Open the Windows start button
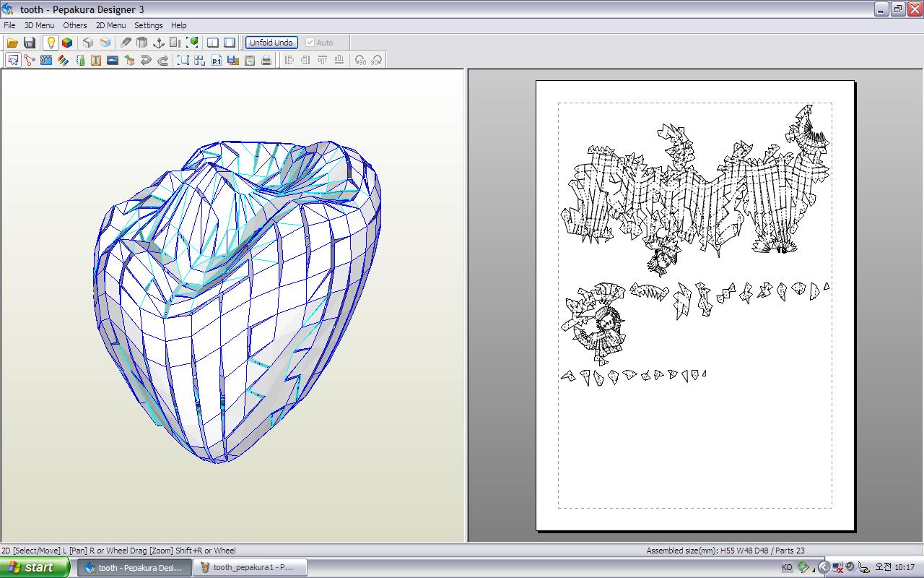 [35, 567]
